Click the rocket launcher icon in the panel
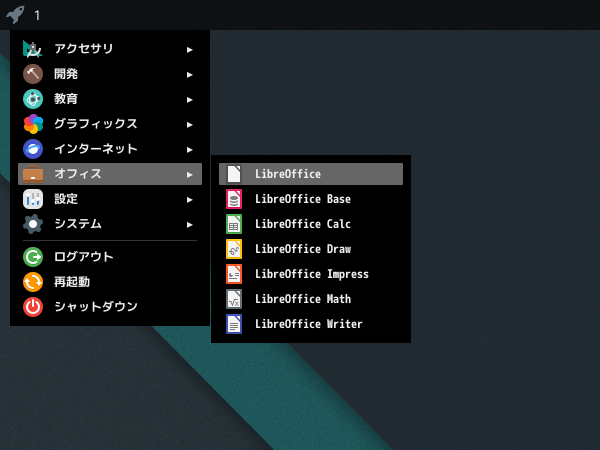Screen dimensions: 600x450 [x=15, y=15]
